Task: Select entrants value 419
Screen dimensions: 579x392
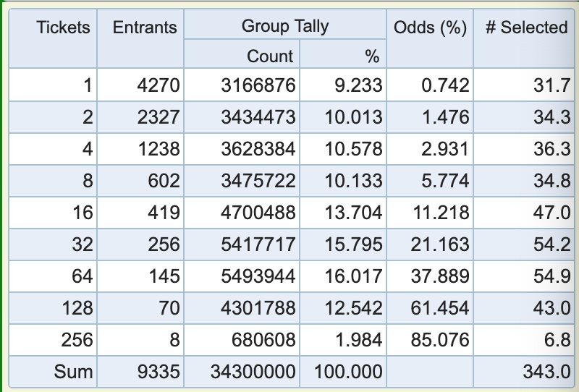Action: [164, 213]
